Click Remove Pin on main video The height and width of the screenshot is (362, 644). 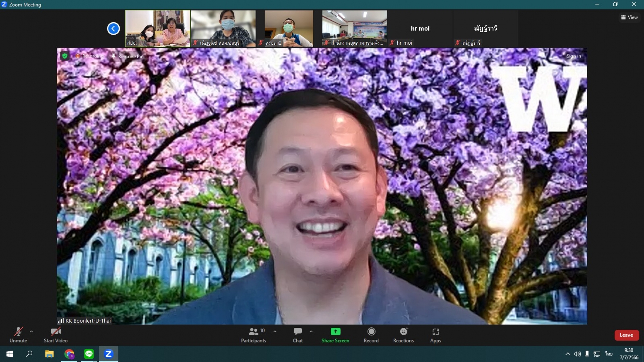click(x=127, y=56)
